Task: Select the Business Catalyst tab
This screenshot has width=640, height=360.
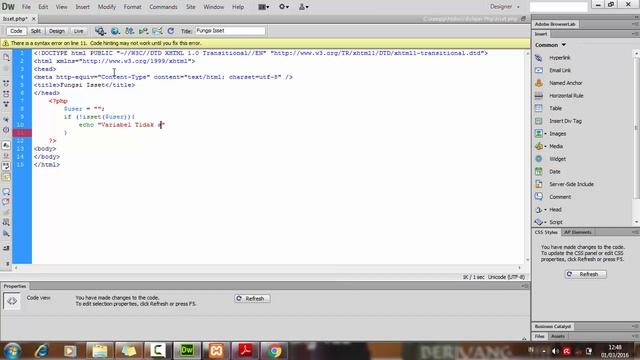Action: (x=553, y=327)
